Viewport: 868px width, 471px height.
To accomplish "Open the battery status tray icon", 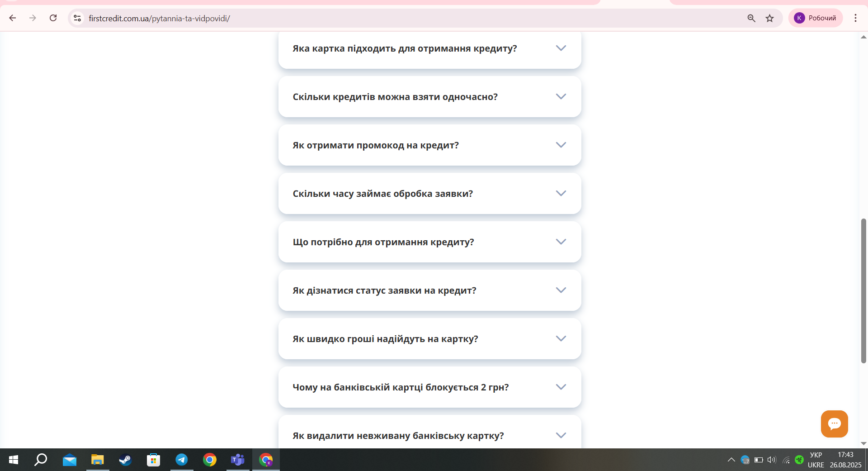I will (x=759, y=460).
